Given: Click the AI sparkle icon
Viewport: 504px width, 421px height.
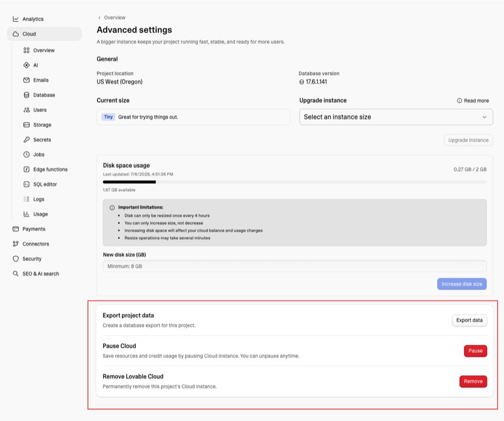Looking at the screenshot, I should 26,65.
